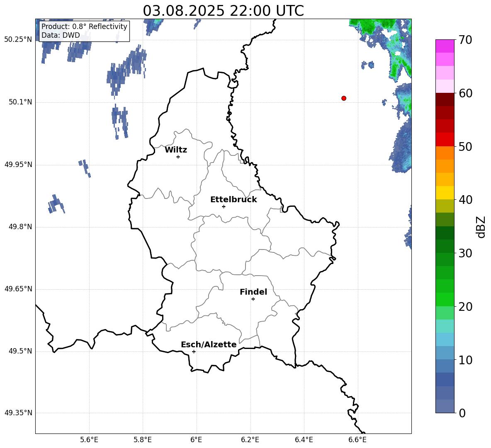491x448 pixels.
Task: Click the 5.8°E longitude label
Action: pos(143,440)
